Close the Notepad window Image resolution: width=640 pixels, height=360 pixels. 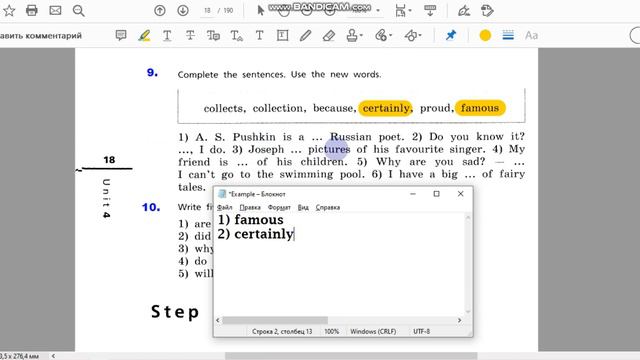460,194
